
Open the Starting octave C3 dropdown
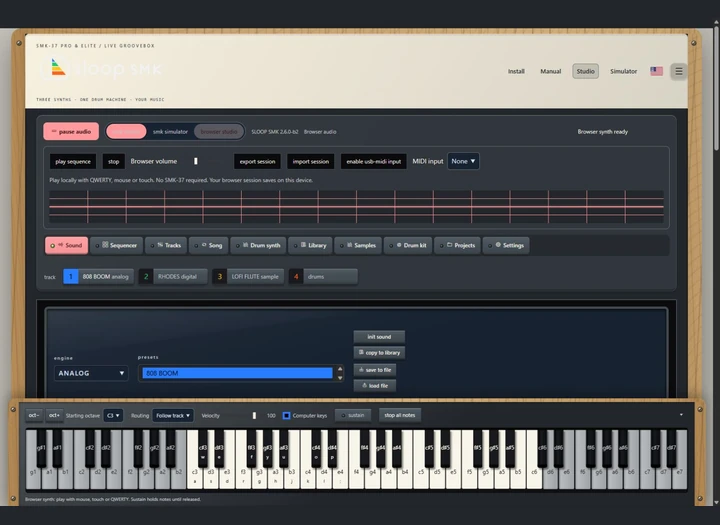pyautogui.click(x=113, y=415)
